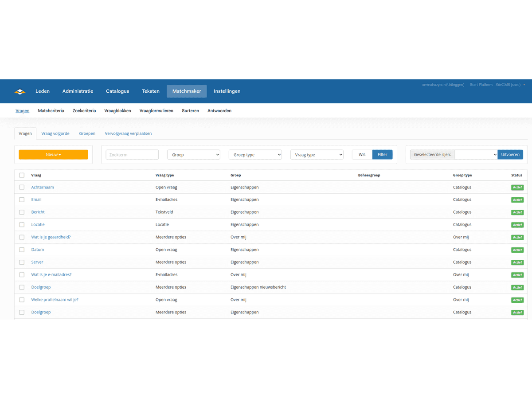This screenshot has height=399, width=532.
Task: Tick the checkbox for Bericht row
Action: pyautogui.click(x=22, y=212)
